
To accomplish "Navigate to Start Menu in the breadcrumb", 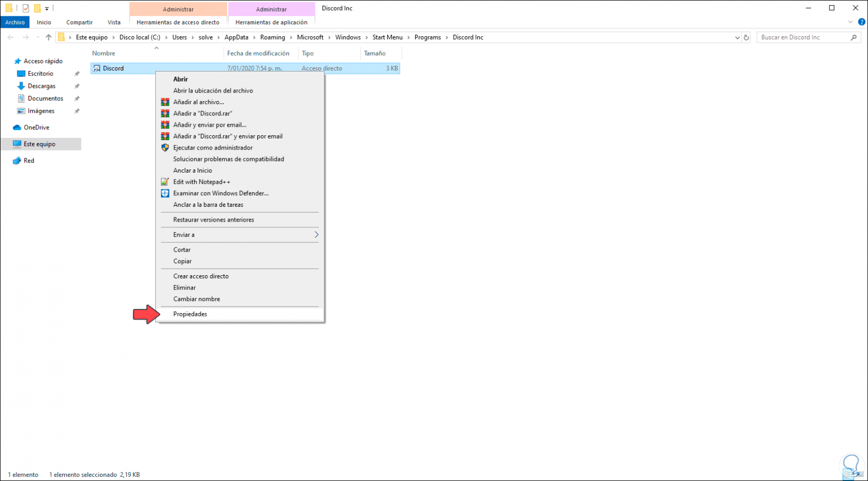I will pyautogui.click(x=387, y=37).
